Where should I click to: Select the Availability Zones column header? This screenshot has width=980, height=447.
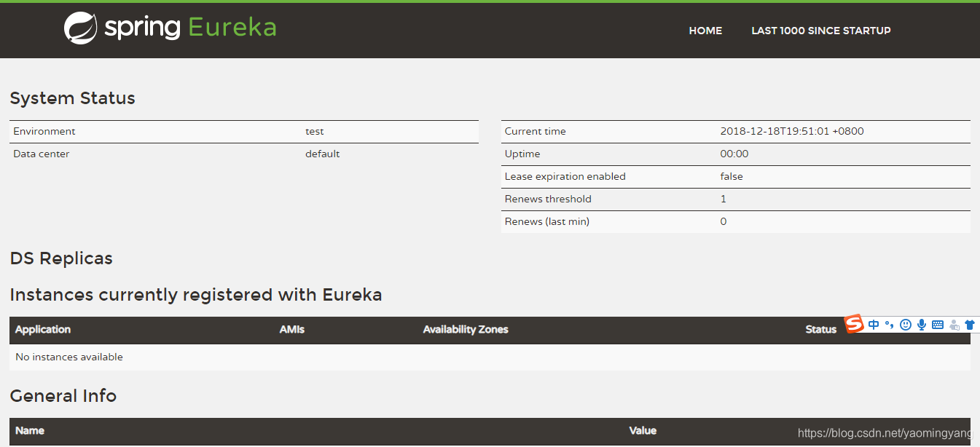point(466,329)
